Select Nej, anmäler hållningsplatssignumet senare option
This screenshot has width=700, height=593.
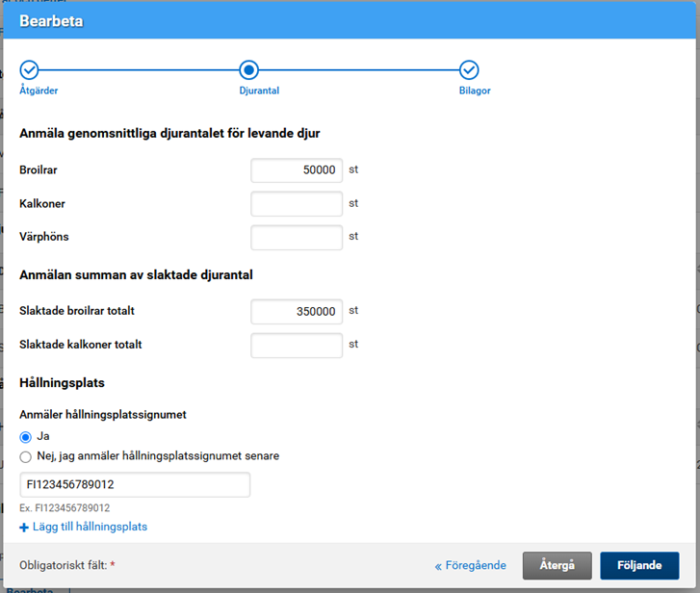pyautogui.click(x=26, y=456)
